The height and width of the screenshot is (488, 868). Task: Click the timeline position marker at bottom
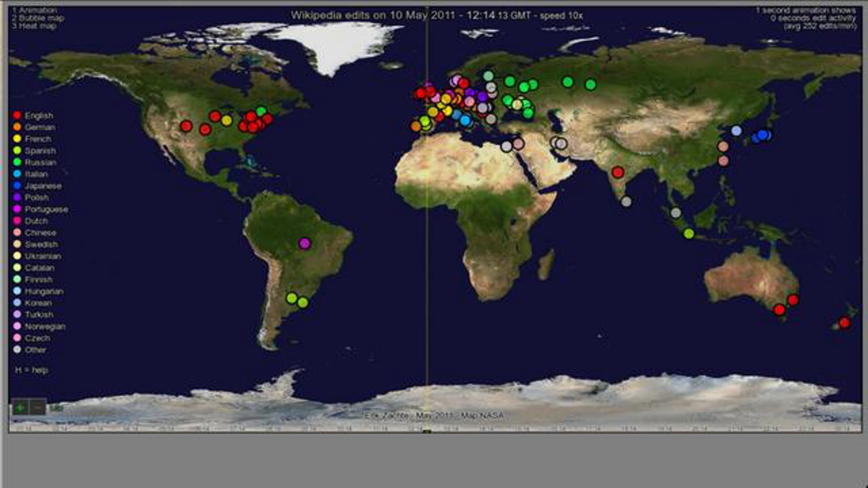click(x=427, y=431)
